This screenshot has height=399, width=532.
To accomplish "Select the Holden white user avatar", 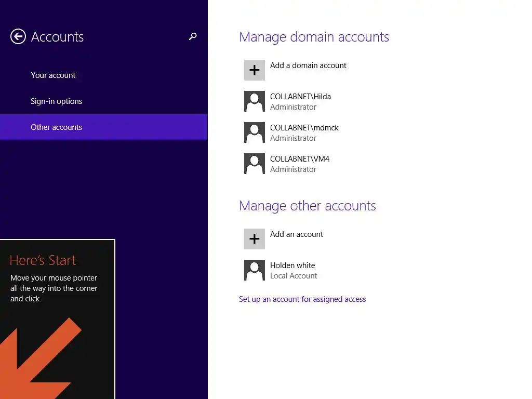I will (255, 270).
